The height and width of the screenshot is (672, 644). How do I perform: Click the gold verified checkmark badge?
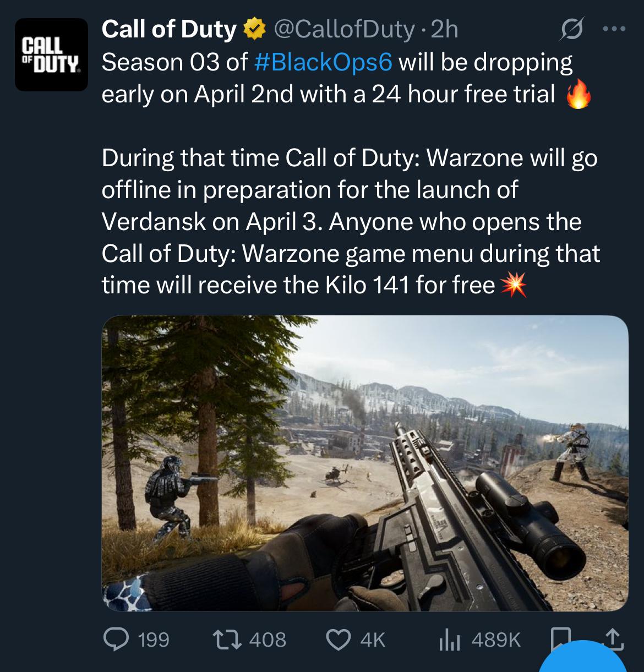[253, 30]
